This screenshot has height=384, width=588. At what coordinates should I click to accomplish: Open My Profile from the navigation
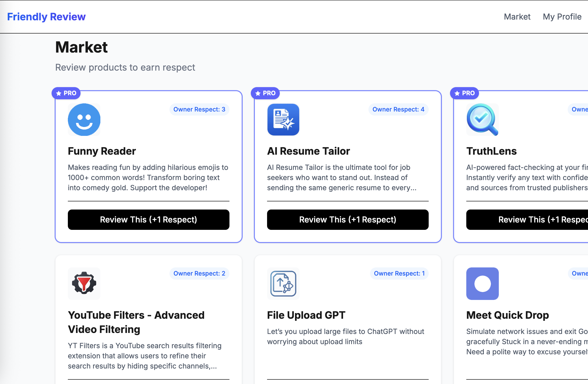tap(562, 17)
